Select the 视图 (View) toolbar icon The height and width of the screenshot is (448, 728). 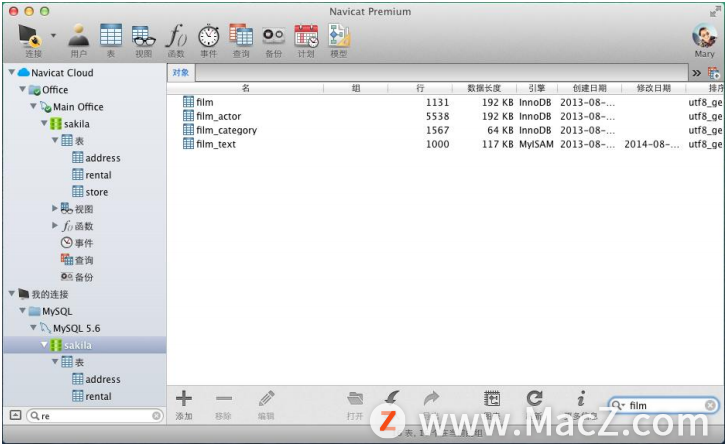pos(143,36)
